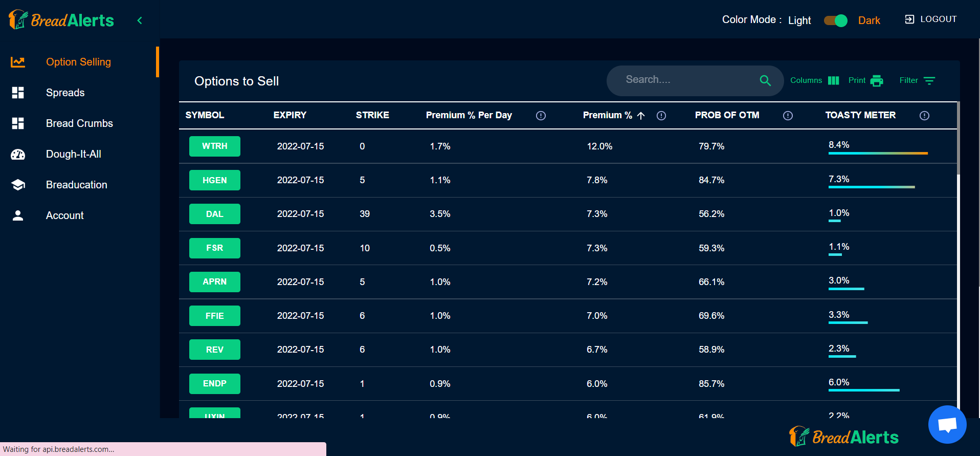Click the search magnifier icon
980x456 pixels.
[x=765, y=80]
